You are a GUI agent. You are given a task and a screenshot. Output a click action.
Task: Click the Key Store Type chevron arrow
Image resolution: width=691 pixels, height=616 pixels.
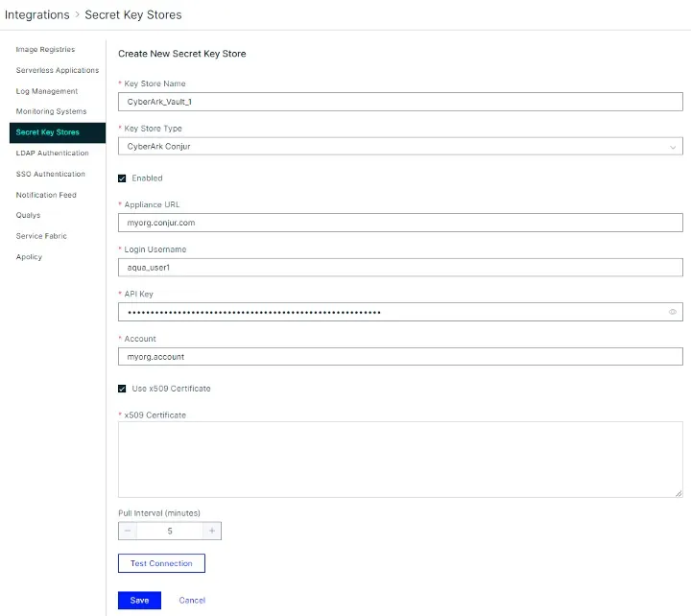pos(673,147)
